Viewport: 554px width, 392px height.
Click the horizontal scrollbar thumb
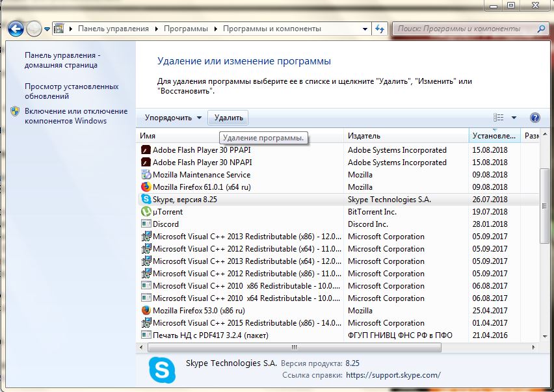295,348
